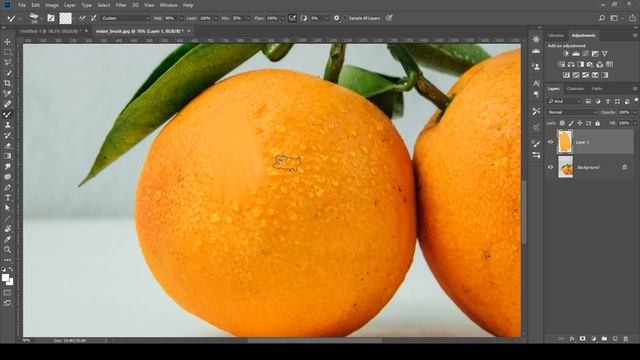
Task: Click the Background layer thumbnail
Action: [565, 167]
